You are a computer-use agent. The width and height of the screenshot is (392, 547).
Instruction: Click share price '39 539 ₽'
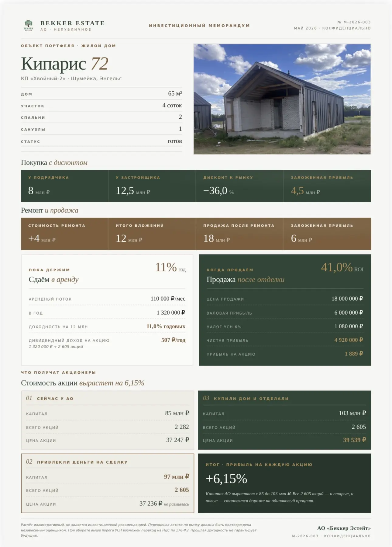(355, 440)
